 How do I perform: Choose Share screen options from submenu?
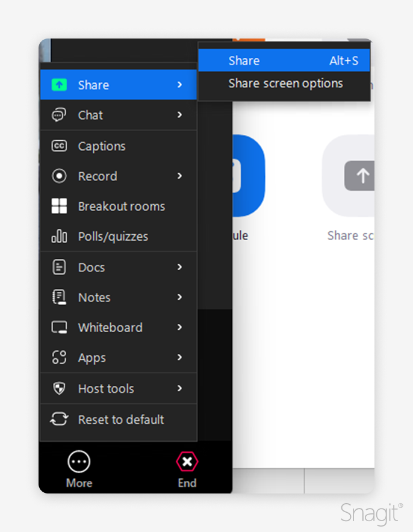click(285, 84)
